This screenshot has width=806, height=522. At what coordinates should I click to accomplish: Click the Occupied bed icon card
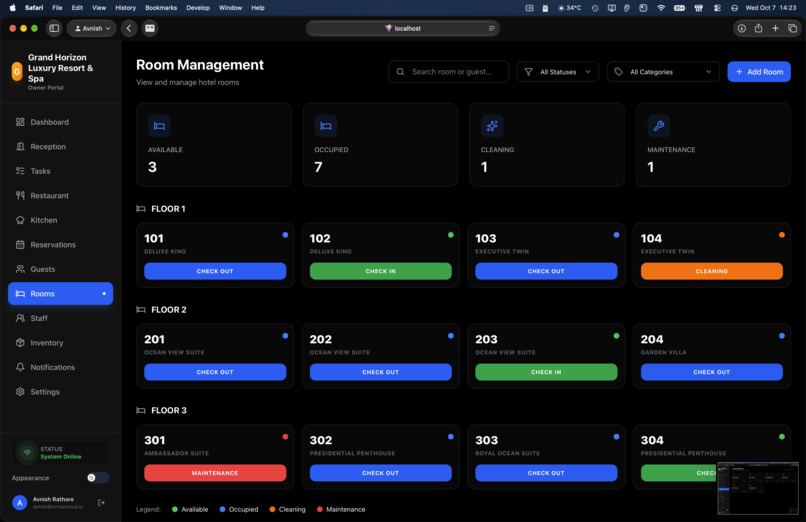[x=326, y=126]
